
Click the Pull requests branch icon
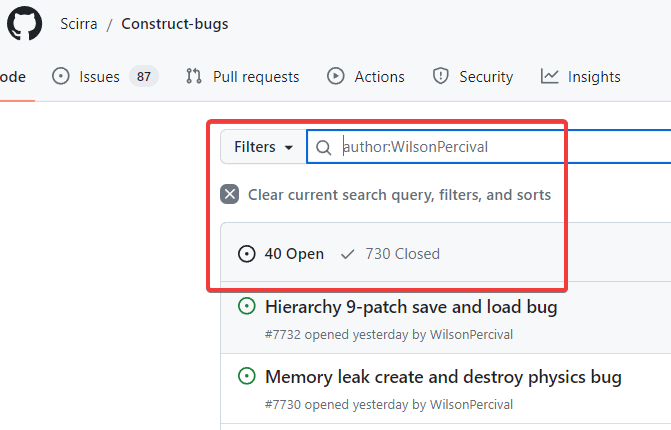pyautogui.click(x=194, y=77)
